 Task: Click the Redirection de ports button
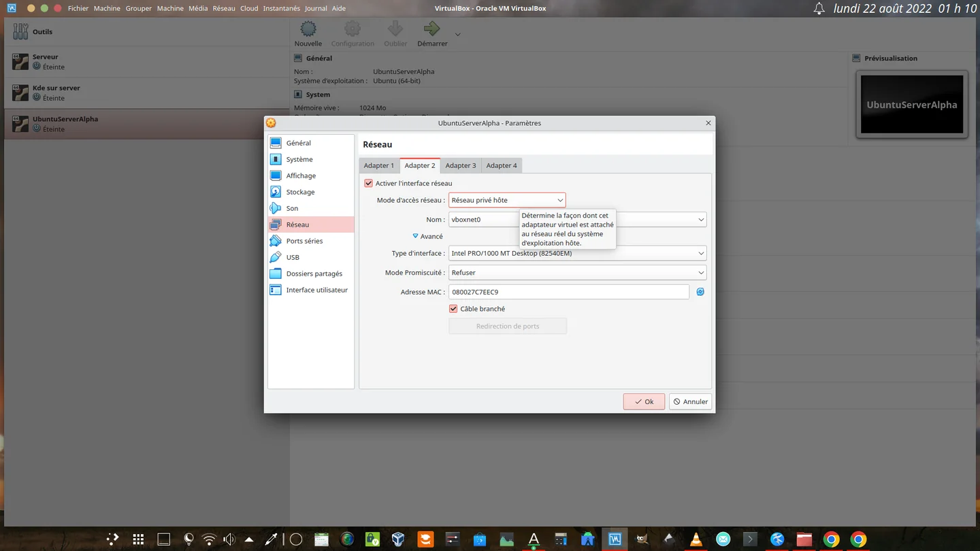point(508,327)
